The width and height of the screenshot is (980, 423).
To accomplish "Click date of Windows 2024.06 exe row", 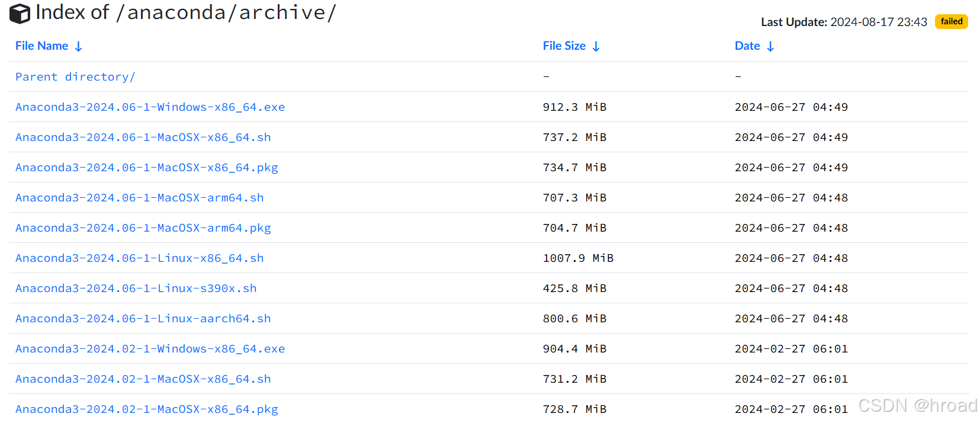I will [x=792, y=107].
